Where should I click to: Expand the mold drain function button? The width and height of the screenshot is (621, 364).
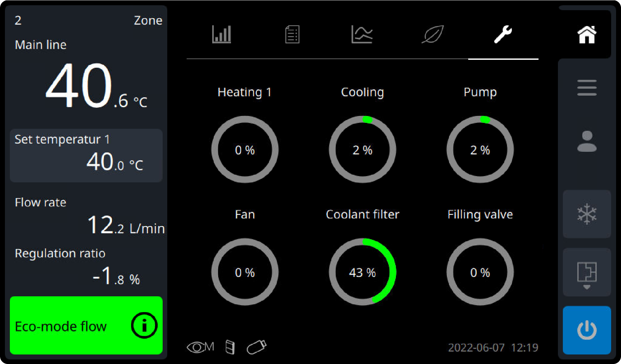pyautogui.click(x=586, y=273)
